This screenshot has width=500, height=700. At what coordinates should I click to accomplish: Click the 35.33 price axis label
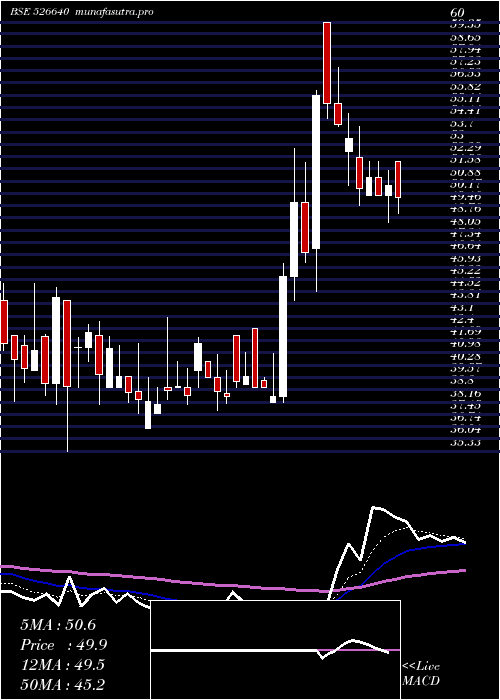click(466, 442)
